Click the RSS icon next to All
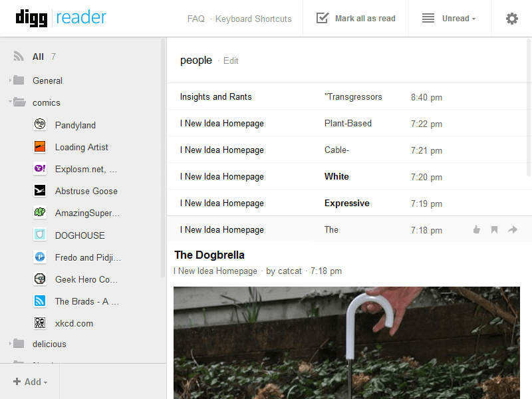The height and width of the screenshot is (399, 532). pyautogui.click(x=19, y=56)
